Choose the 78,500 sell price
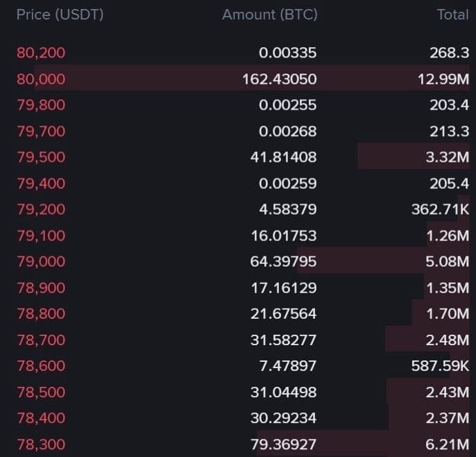Screen dimensions: 476x457 (41, 392)
